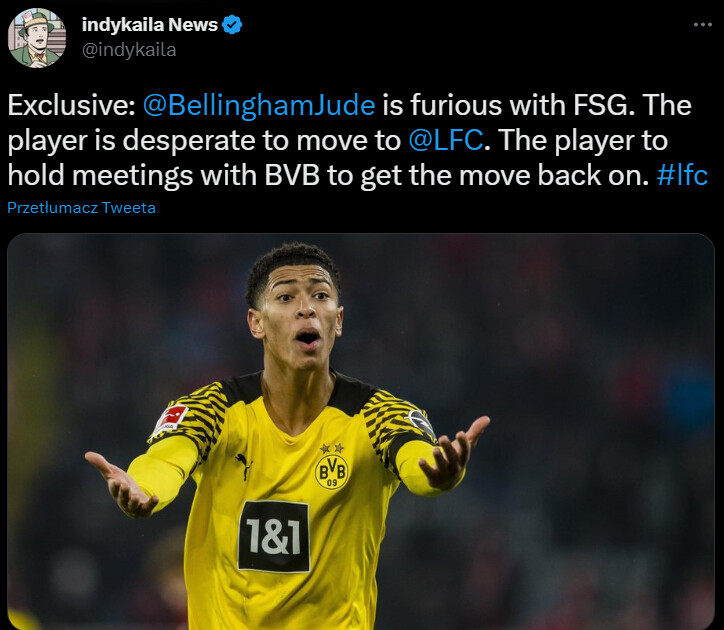Click the word Exclusive in tweet text
Viewport: 724px width, 630px height.
[x=67, y=105]
